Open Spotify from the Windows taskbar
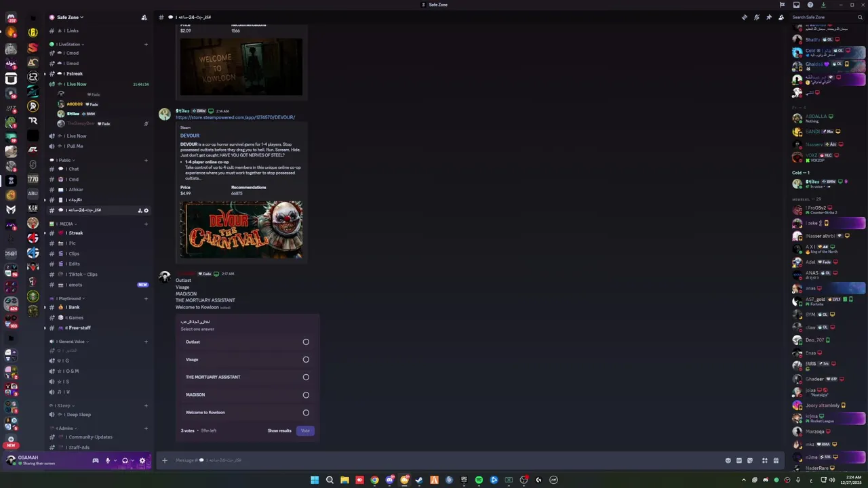 pos(479,480)
